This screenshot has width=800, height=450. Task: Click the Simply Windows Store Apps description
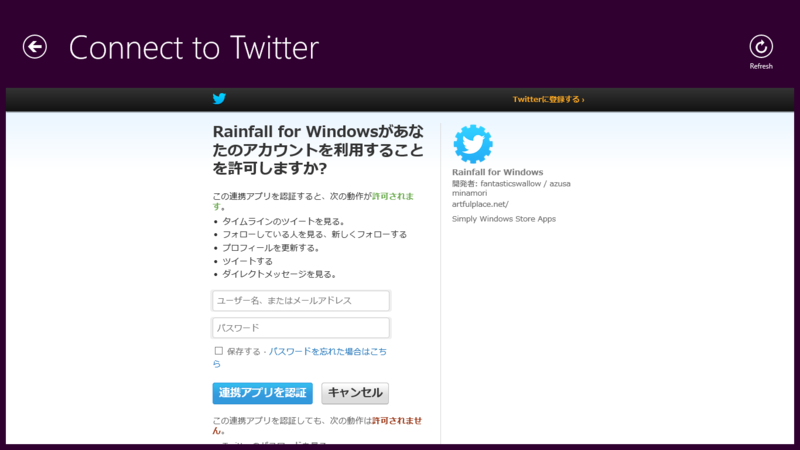[x=504, y=219]
